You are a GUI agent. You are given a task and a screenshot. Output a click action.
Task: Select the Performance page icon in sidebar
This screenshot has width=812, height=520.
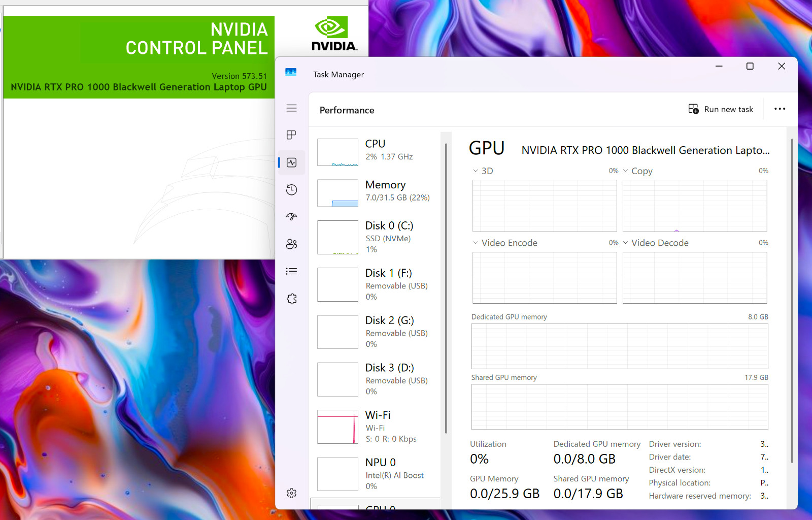tap(291, 162)
